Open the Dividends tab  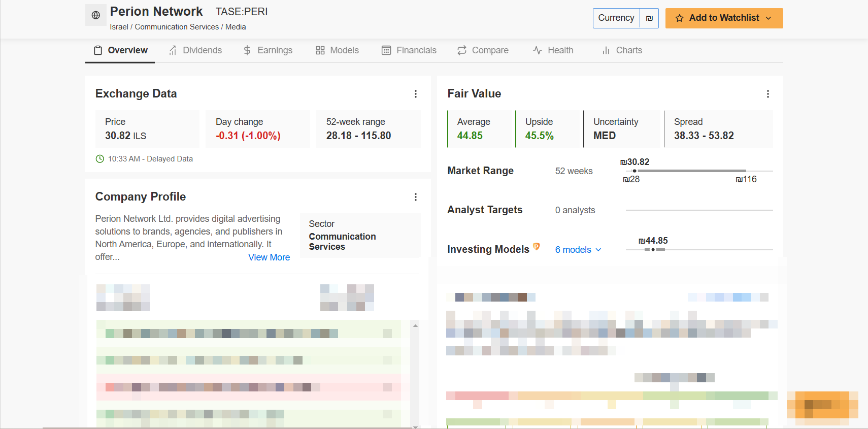point(195,50)
